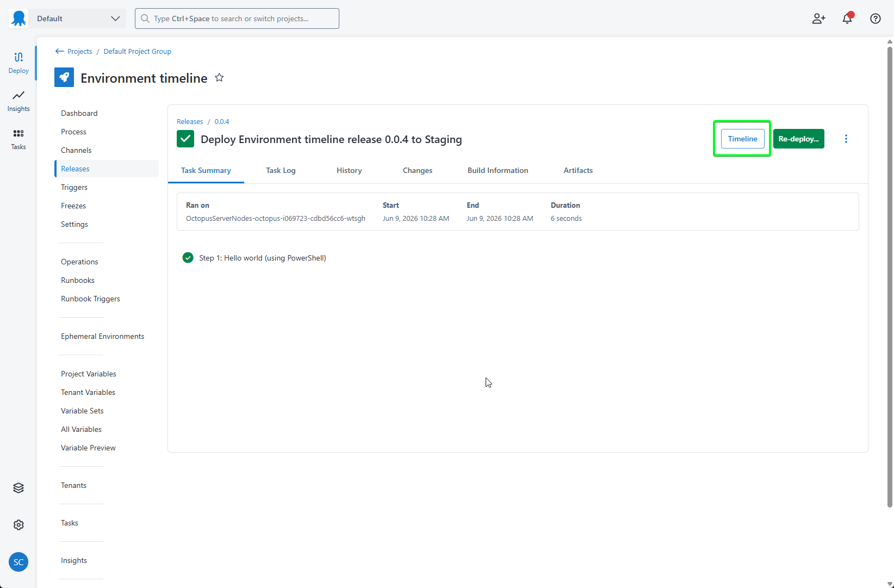
Task: Click the Step 1 success status icon
Action: pyautogui.click(x=188, y=258)
